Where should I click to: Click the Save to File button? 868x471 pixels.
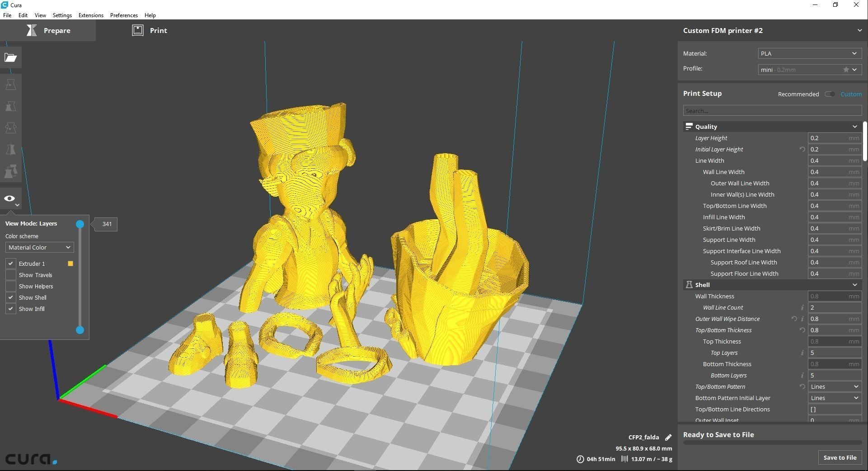pyautogui.click(x=840, y=457)
